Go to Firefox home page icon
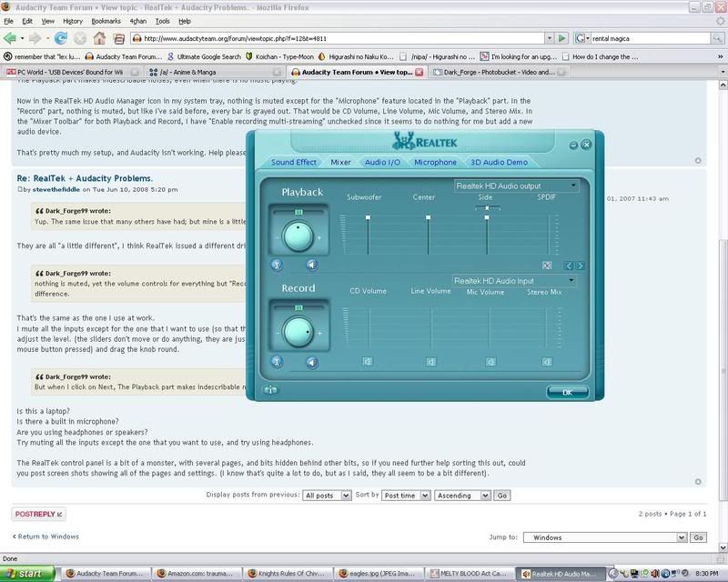Screen dimensions: 728x582 98,38
